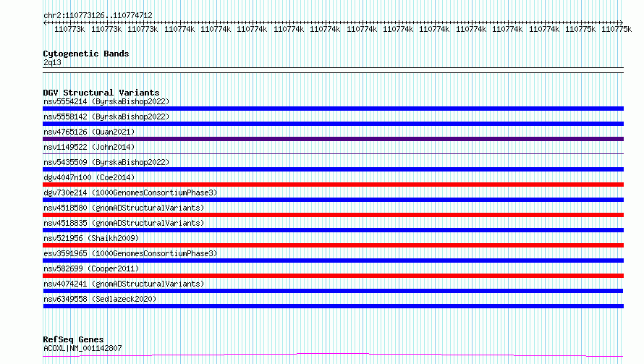Open nsv4074241 (gnomADStructuralVariants) label
Screen dimensions: 644x364
coord(124,284)
